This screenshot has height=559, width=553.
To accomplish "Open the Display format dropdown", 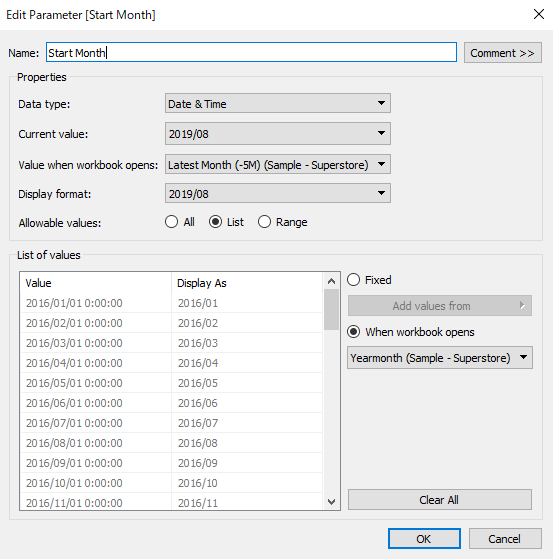I will pos(278,193).
